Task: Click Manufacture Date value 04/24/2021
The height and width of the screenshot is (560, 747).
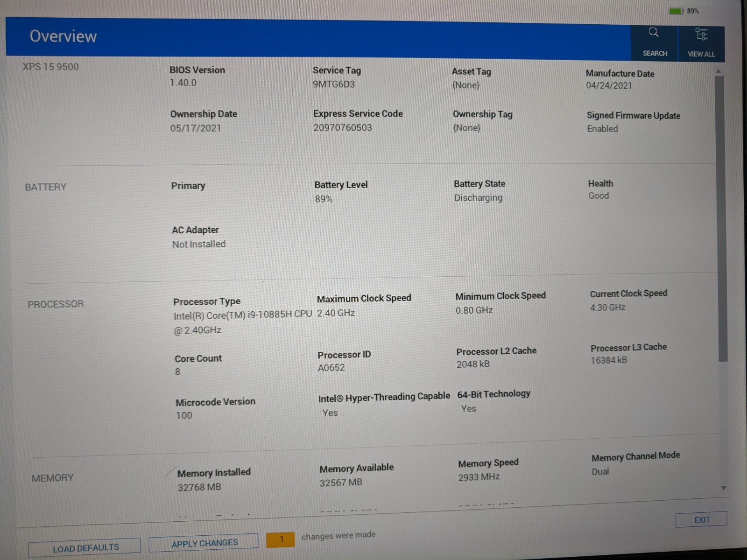Action: [609, 85]
